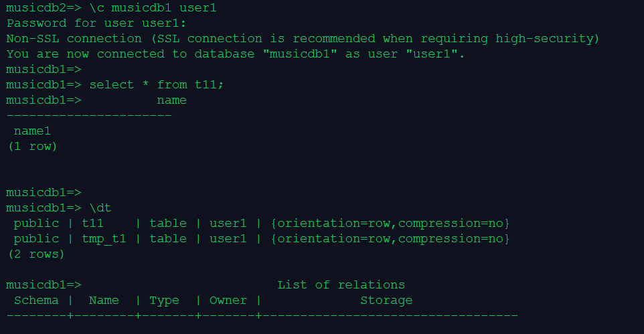Click the \dt command text

pos(100,207)
